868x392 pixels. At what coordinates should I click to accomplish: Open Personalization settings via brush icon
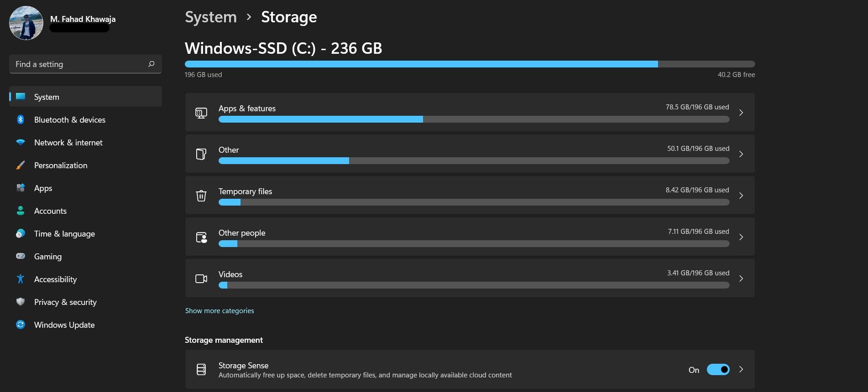tap(21, 165)
